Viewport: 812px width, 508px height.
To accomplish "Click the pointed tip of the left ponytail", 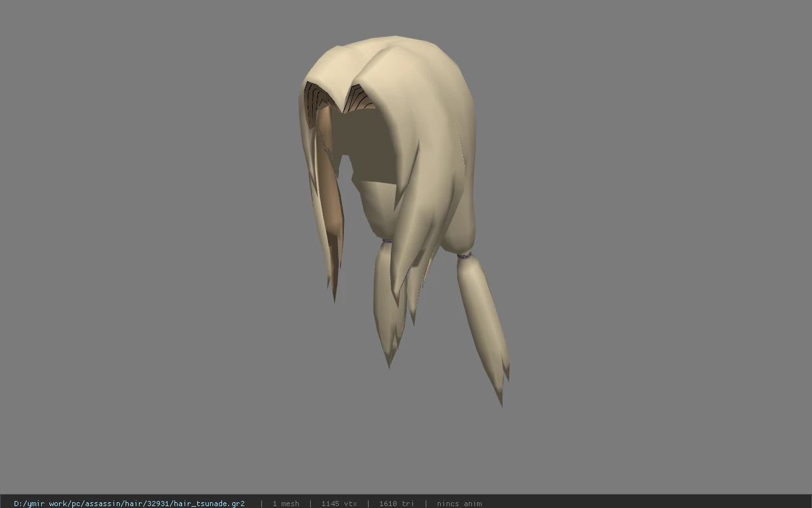I will pos(389,363).
